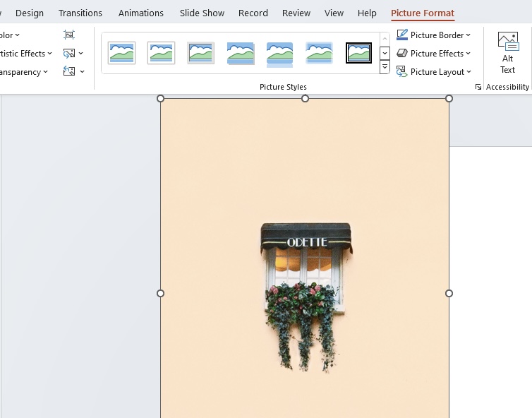The image size is (532, 418).
Task: Open the Picture Border dropdown arrow
Action: click(468, 35)
